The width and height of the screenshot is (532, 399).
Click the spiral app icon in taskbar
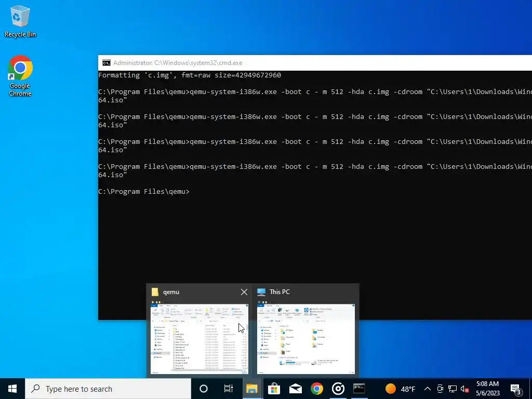tap(338, 389)
